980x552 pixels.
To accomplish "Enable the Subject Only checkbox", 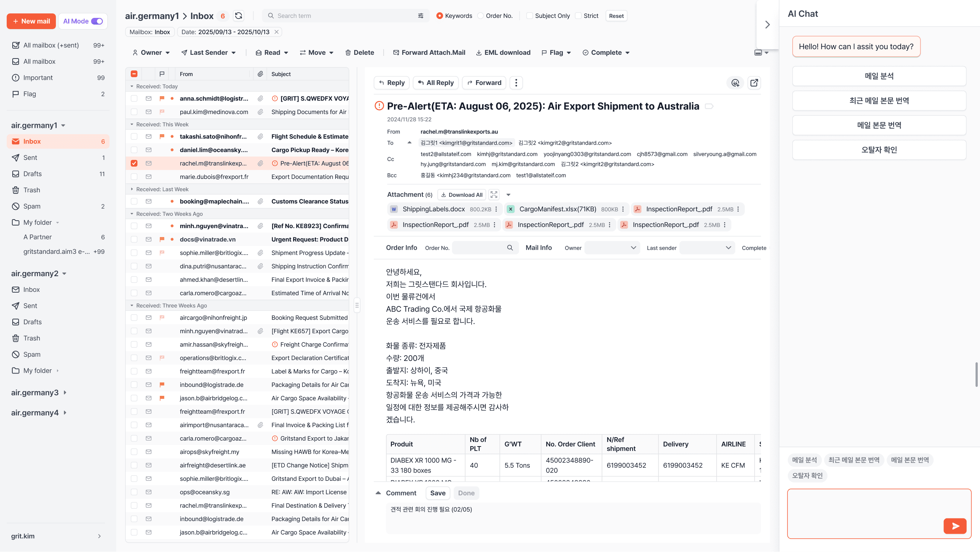I will 530,16.
